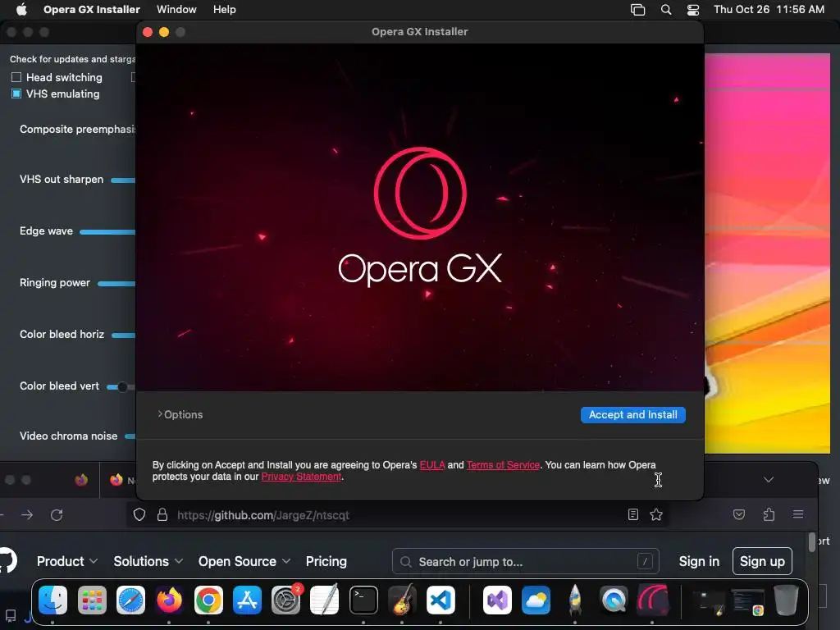
Task: Click GitHub Sign up button
Action: (762, 561)
